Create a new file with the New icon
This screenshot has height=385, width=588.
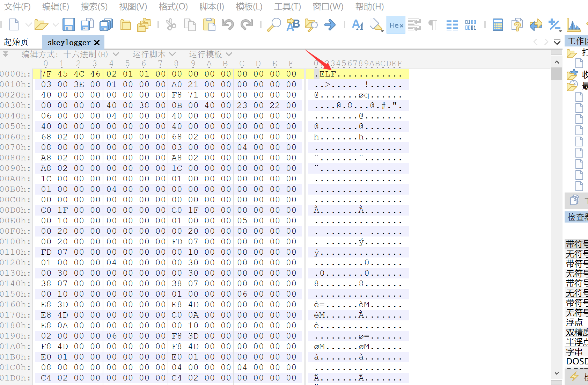(x=14, y=25)
